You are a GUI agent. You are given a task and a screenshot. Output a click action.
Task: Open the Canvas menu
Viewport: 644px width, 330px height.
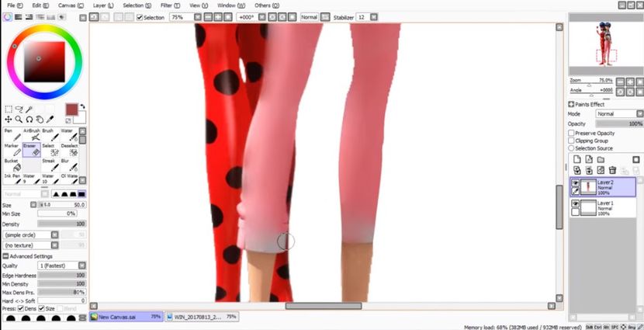(71, 5)
